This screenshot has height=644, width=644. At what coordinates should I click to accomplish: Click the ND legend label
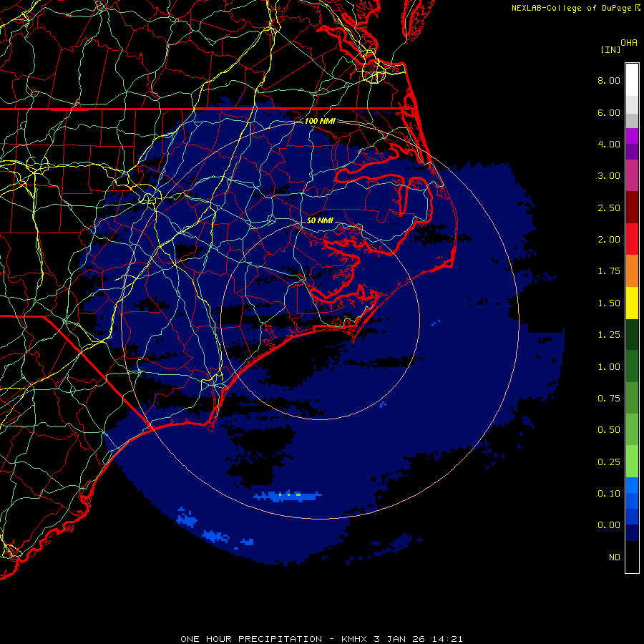615,557
